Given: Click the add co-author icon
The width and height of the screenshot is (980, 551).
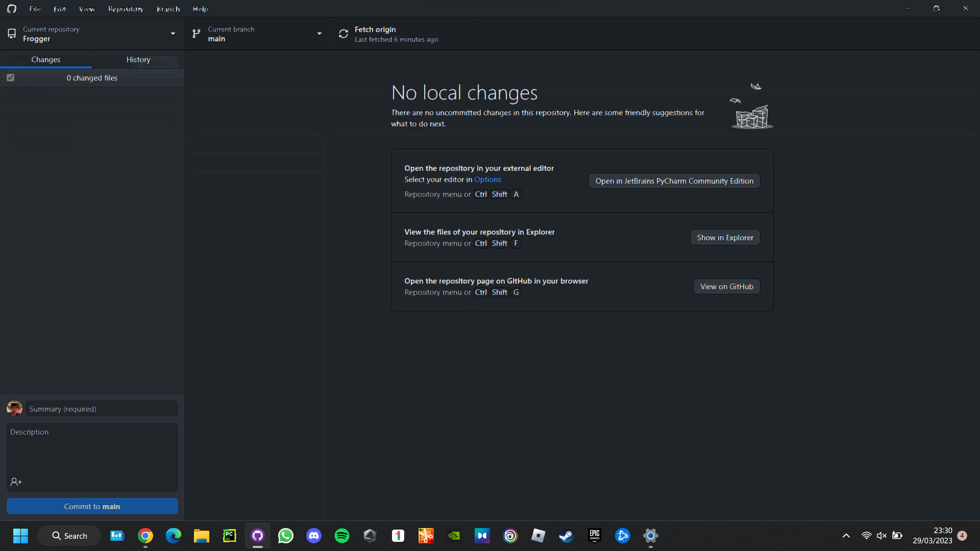Looking at the screenshot, I should point(15,482).
